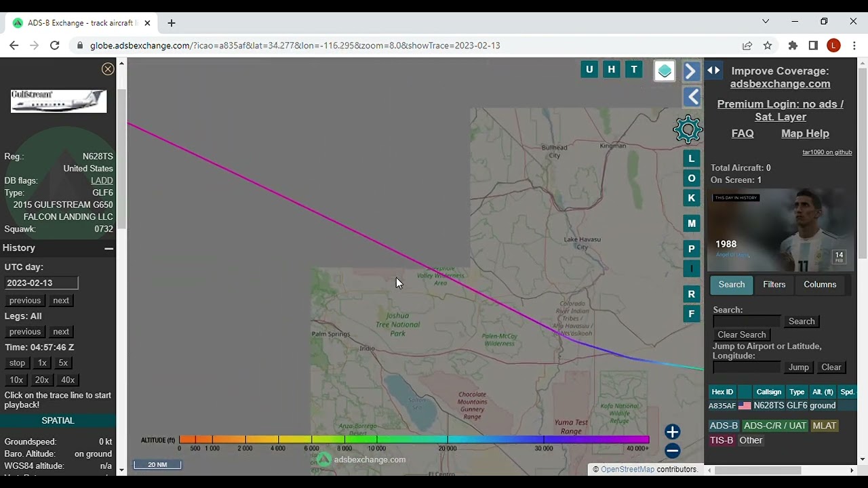Toggle the T map button
Viewport: 868px width, 488px height.
634,69
